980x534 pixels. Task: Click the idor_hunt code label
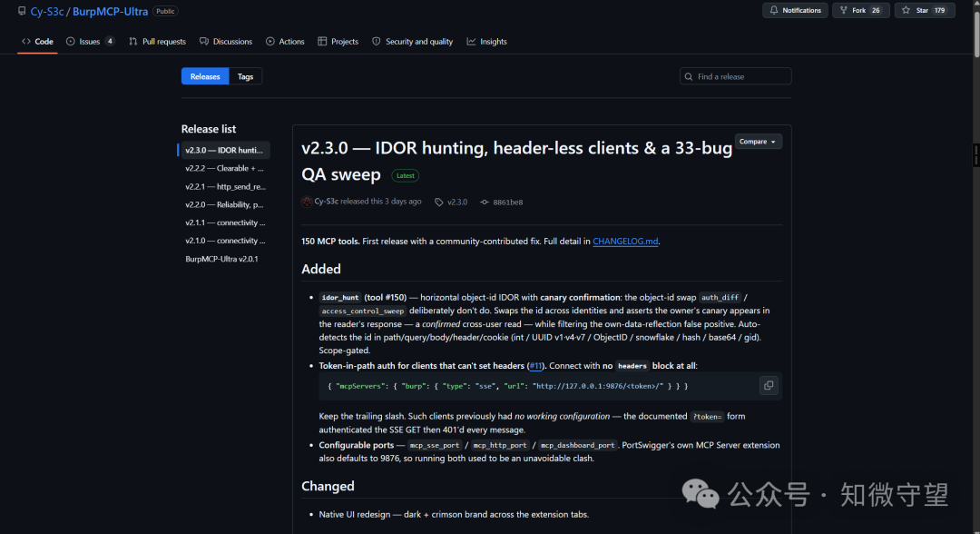pos(340,298)
